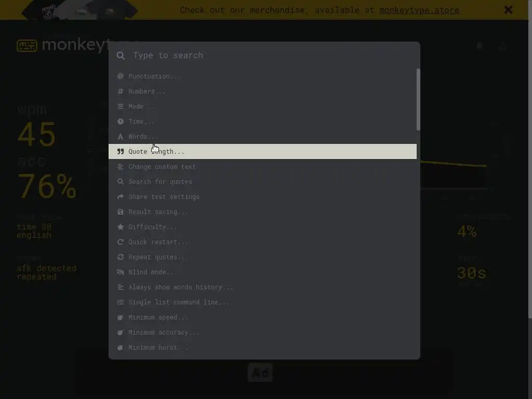The height and width of the screenshot is (399, 532).
Task: Open the Result saving options
Action: 262,212
